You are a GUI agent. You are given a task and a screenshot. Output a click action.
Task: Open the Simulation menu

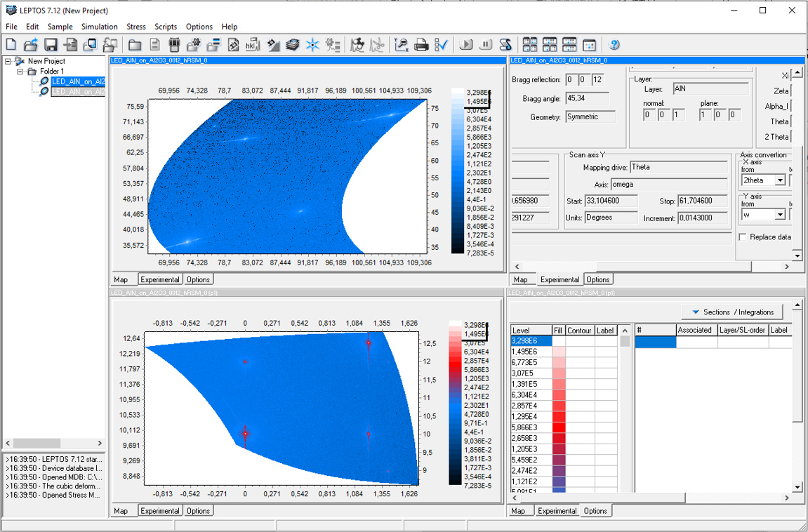tap(99, 27)
